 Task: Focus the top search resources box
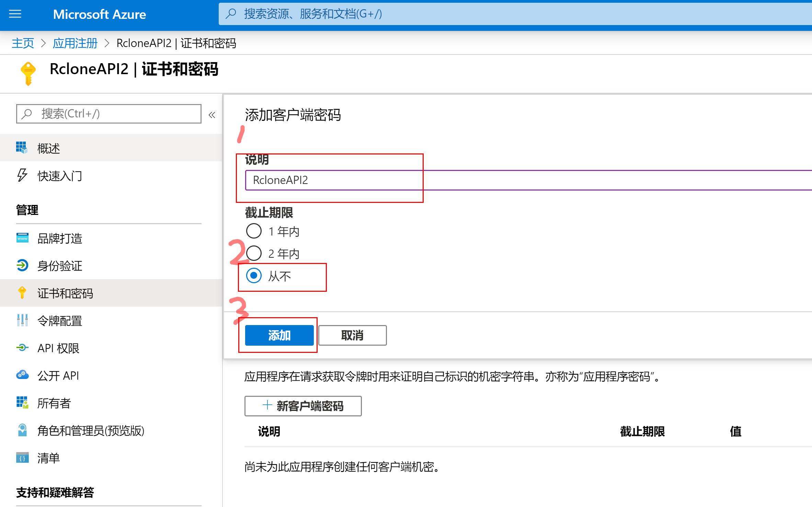click(x=515, y=14)
